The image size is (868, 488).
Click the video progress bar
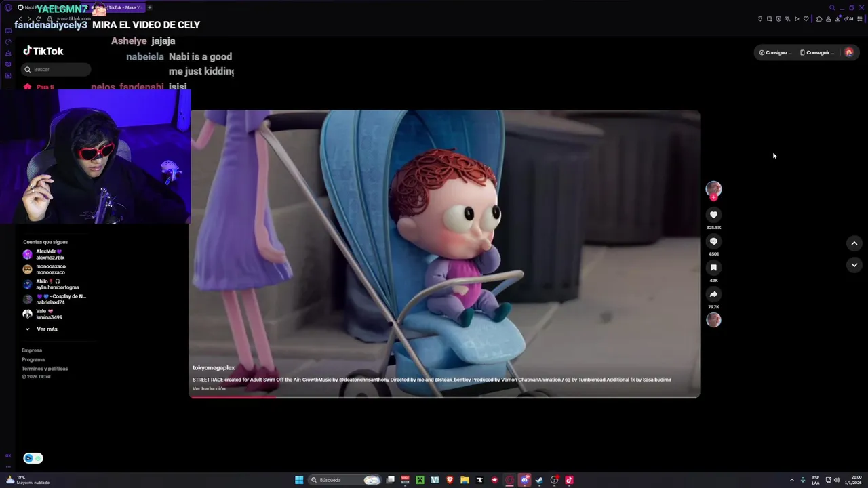point(444,396)
